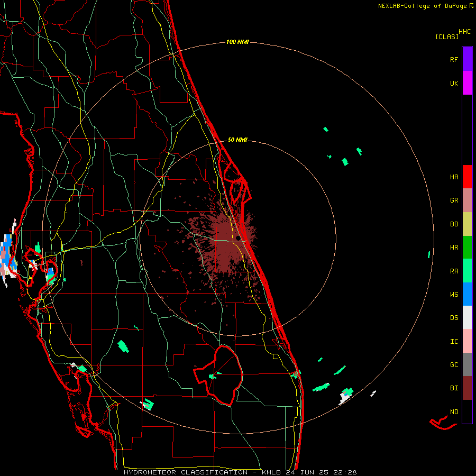This screenshot has height=476, width=476.
Task: Click the brown biological scatter clutter near radar
Action: (226, 243)
